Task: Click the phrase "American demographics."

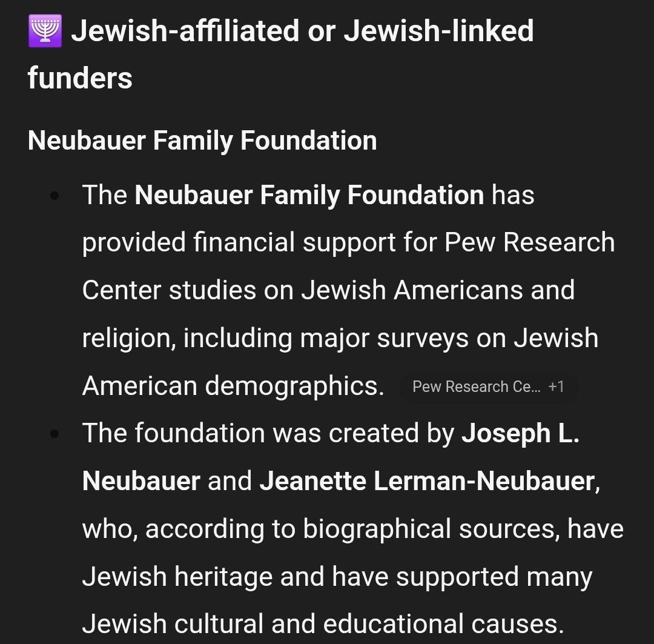Action: [233, 386]
